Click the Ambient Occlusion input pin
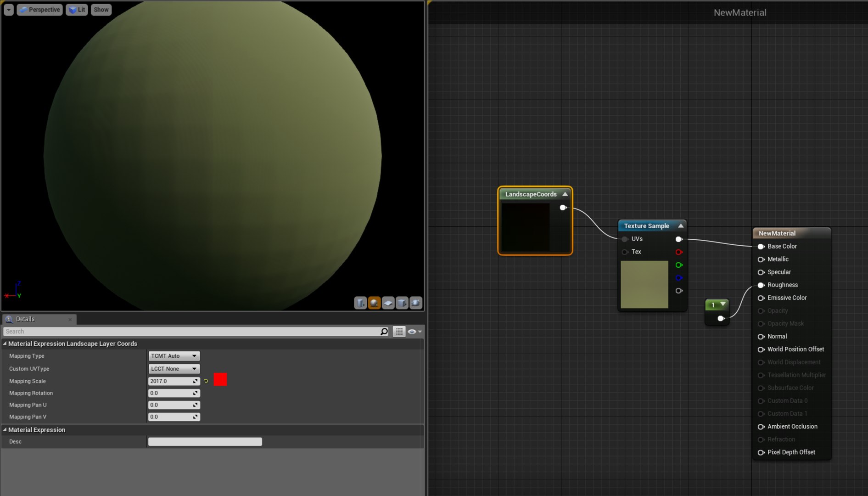This screenshot has width=868, height=496. tap(761, 426)
